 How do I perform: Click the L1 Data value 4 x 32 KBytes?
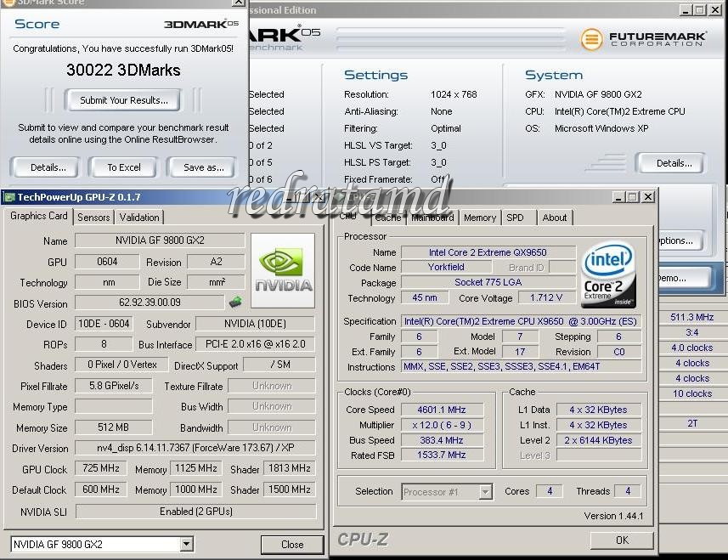pos(599,410)
